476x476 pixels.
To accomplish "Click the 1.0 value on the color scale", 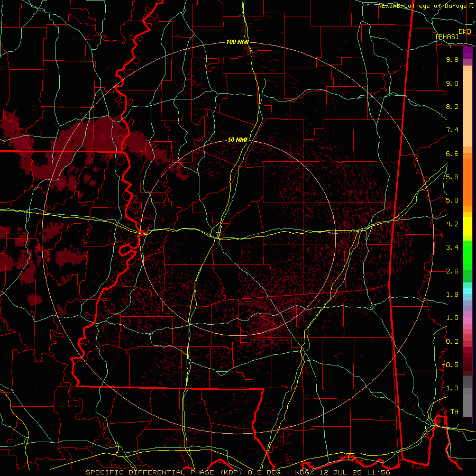I will (x=452, y=318).
